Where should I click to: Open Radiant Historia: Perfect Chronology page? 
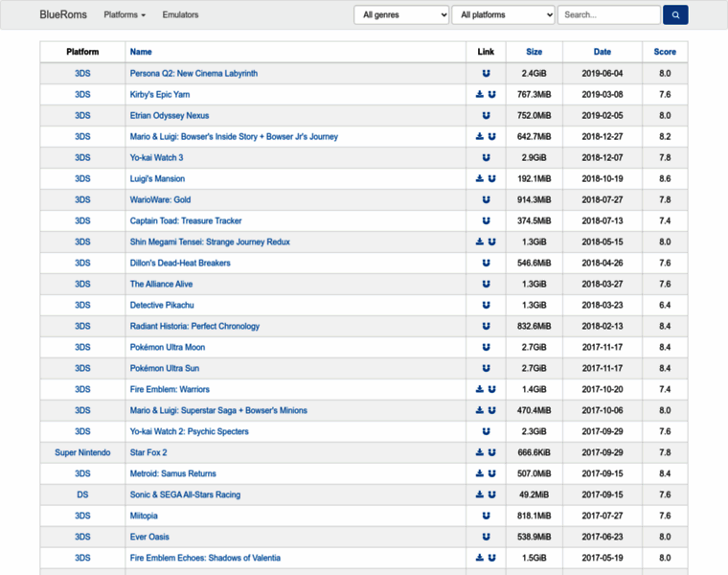click(x=194, y=326)
